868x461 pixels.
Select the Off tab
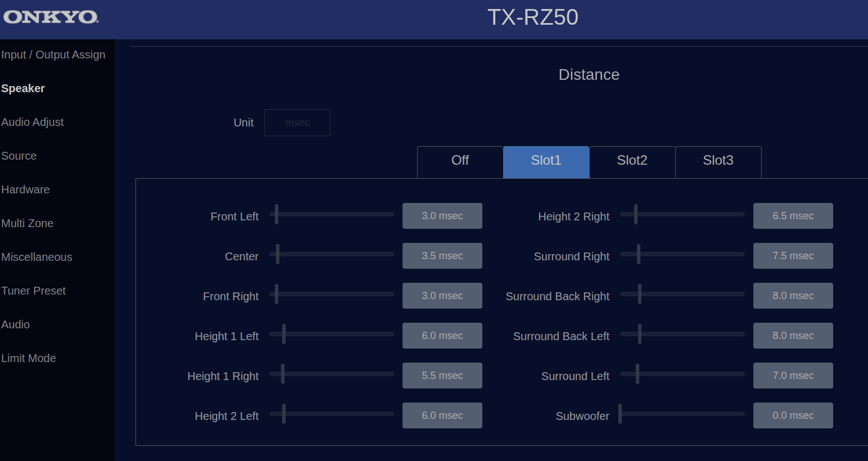pos(460,161)
